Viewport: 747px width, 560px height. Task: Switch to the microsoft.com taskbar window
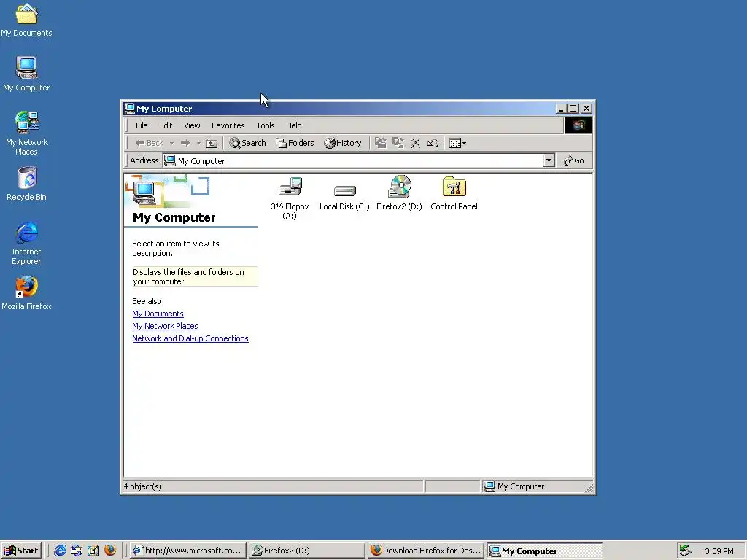point(187,551)
